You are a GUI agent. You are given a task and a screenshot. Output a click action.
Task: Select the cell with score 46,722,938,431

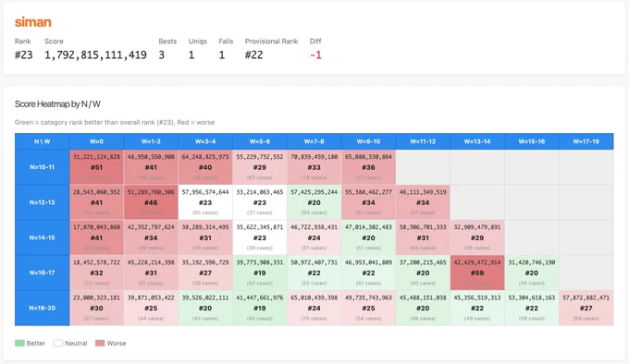314,237
